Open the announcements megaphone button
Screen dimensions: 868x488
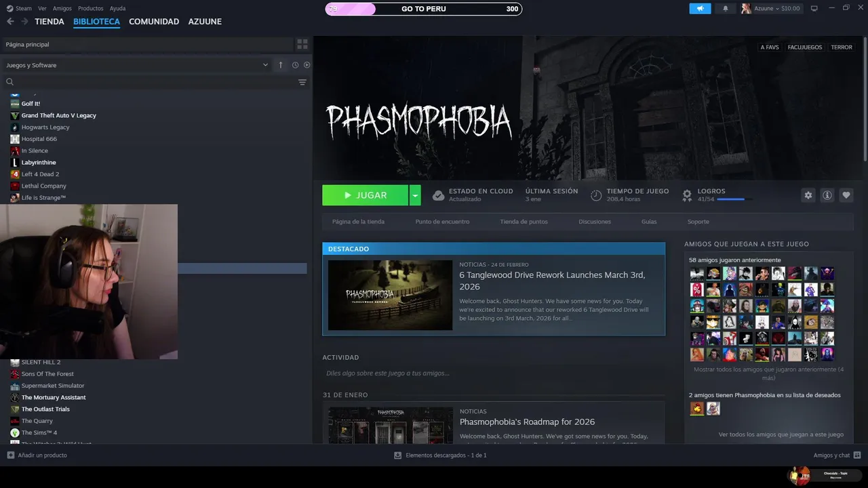[701, 8]
